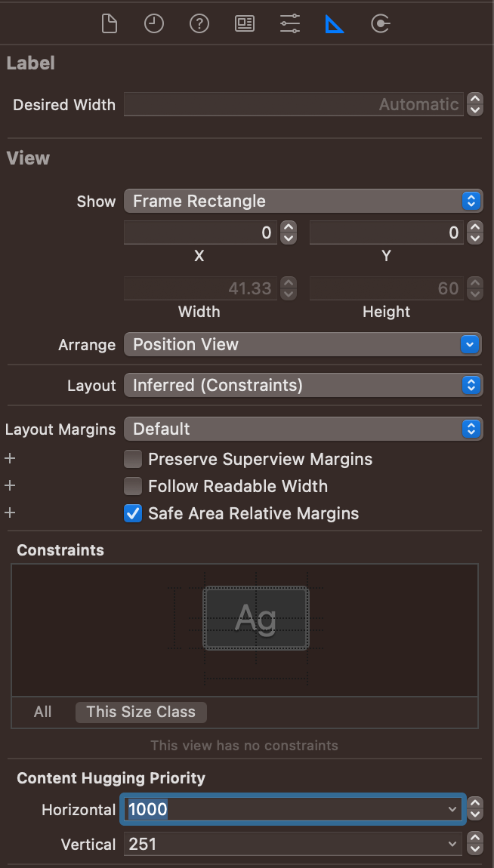
Task: Open the Connections inspector
Action: click(x=380, y=24)
